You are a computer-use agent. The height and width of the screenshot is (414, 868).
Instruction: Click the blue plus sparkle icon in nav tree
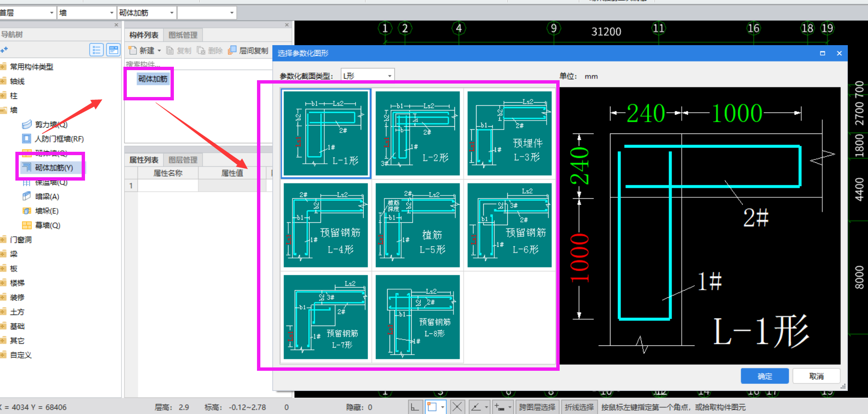pyautogui.click(x=4, y=49)
